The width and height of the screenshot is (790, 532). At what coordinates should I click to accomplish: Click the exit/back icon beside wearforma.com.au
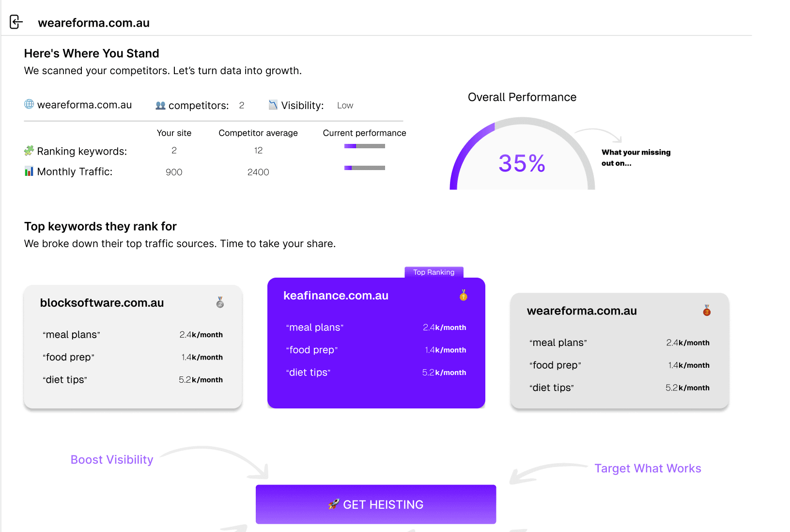click(16, 22)
